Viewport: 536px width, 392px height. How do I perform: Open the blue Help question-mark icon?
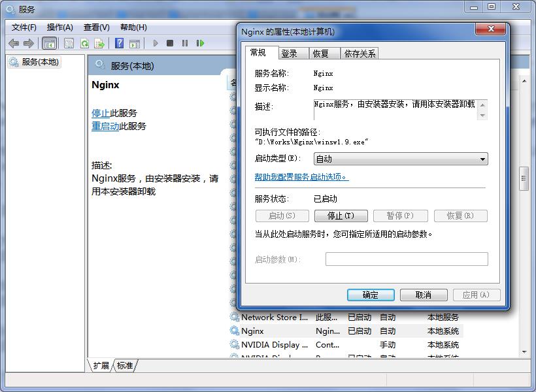tap(119, 43)
